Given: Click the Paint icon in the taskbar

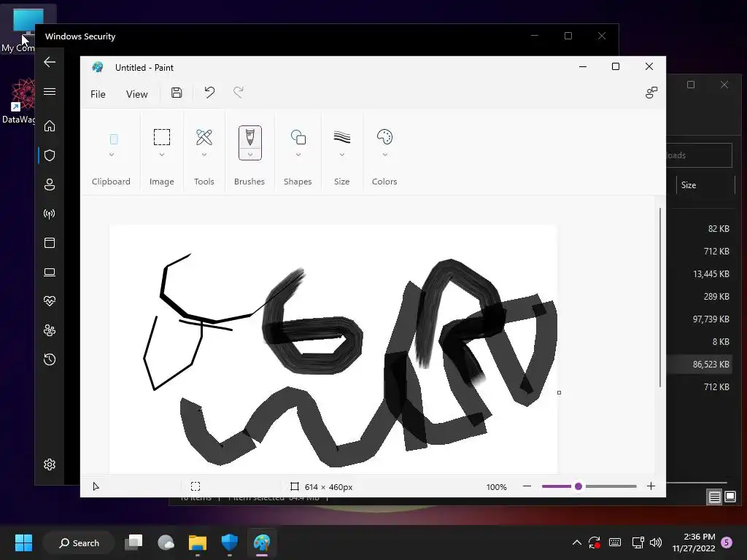Looking at the screenshot, I should coord(262,542).
